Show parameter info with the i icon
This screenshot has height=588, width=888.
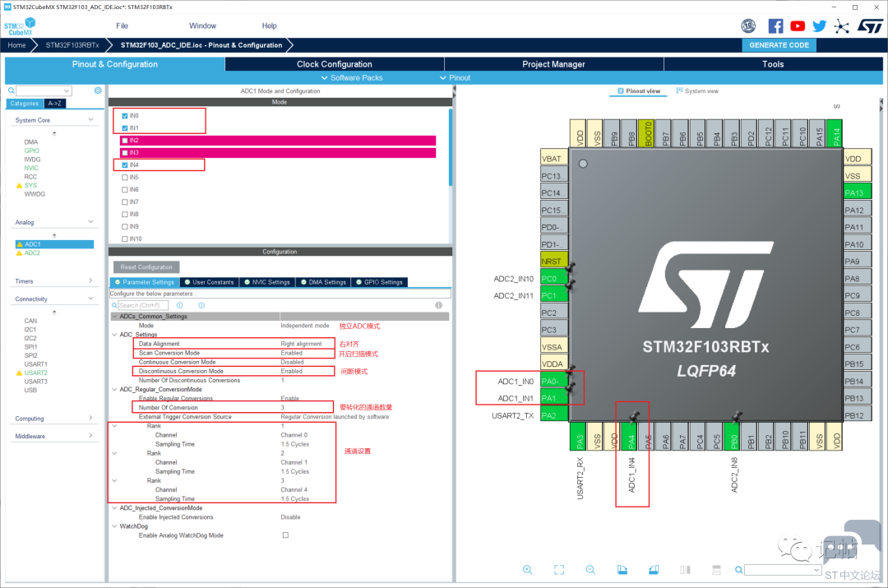pos(438,305)
